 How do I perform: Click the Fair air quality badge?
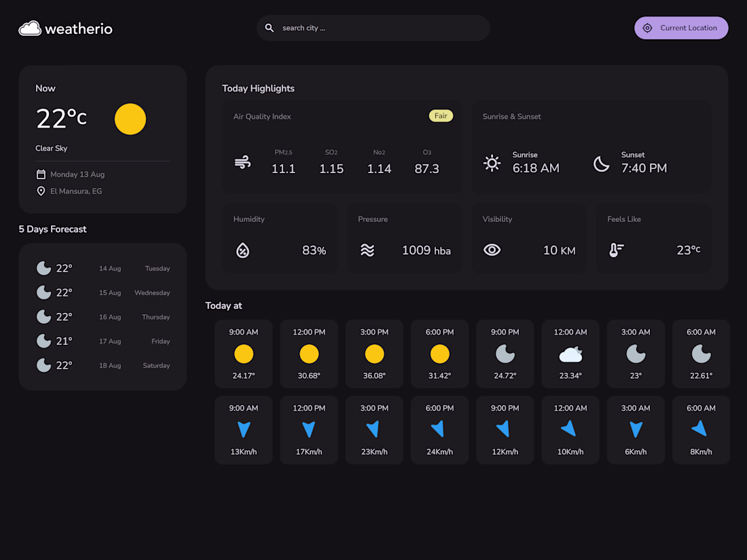[441, 115]
